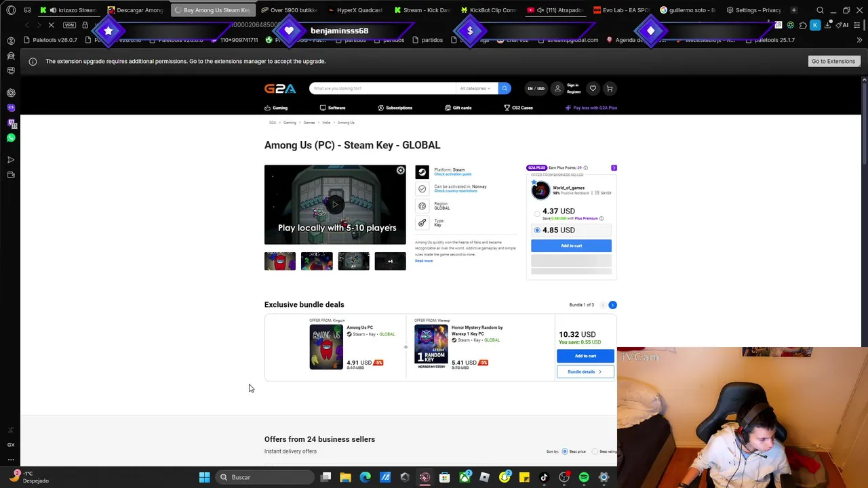Go to next bundle arrow
Viewport: 868px width, 488px height.
coord(612,305)
